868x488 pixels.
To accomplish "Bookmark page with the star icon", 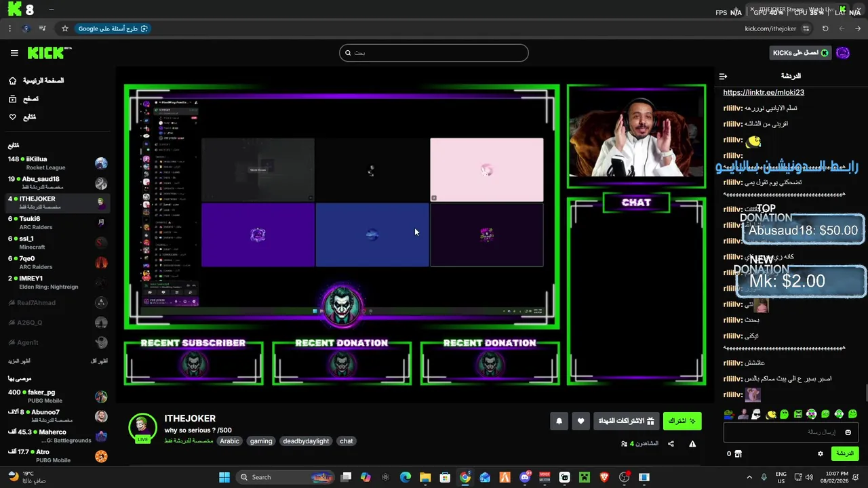I will coord(65,28).
